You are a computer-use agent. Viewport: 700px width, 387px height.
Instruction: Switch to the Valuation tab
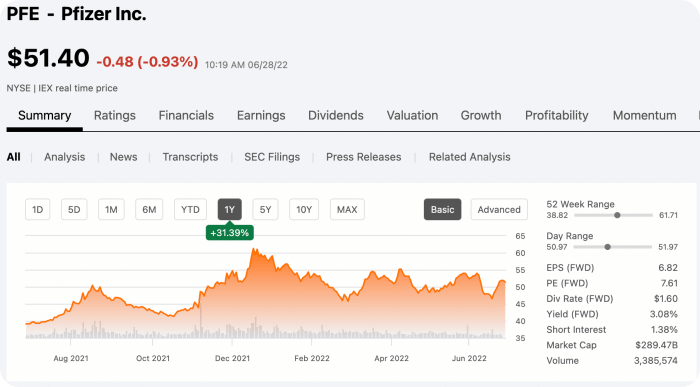[412, 116]
